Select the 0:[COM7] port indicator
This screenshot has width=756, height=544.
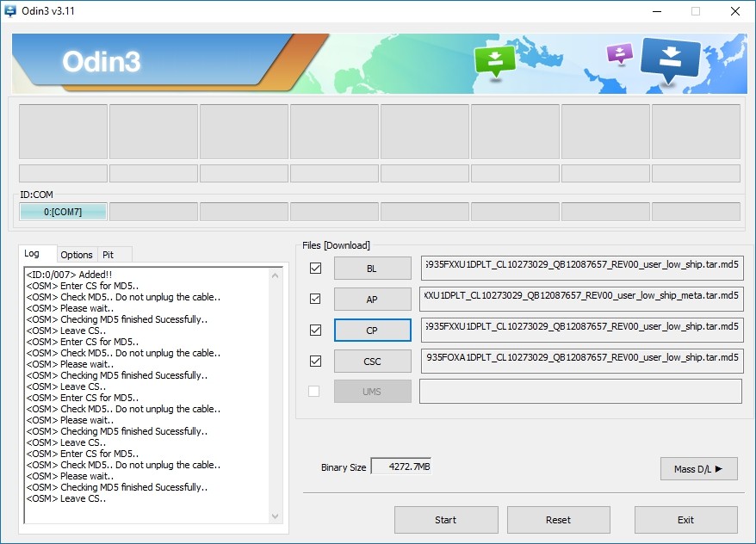pyautogui.click(x=63, y=212)
